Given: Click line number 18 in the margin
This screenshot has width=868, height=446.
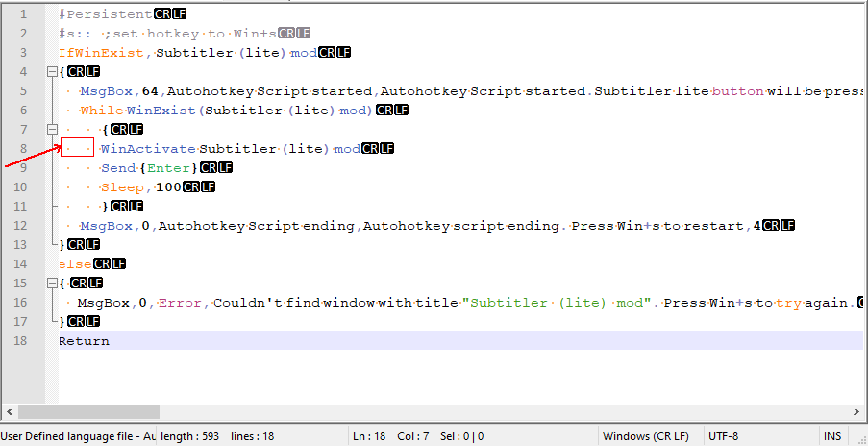Looking at the screenshot, I should (x=20, y=341).
